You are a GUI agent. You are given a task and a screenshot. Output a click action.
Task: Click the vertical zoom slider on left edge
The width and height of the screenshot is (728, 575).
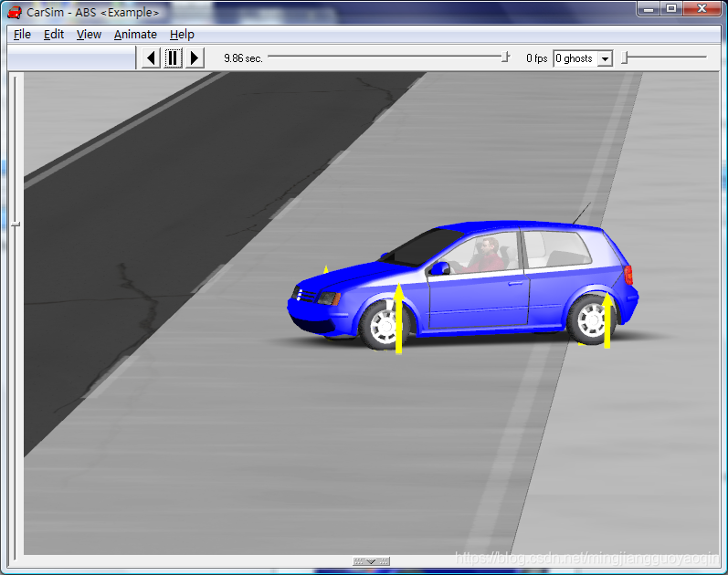tap(16, 225)
